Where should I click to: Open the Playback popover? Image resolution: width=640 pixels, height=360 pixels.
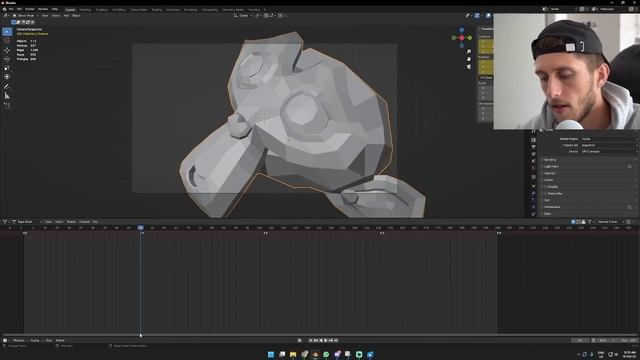[19, 340]
